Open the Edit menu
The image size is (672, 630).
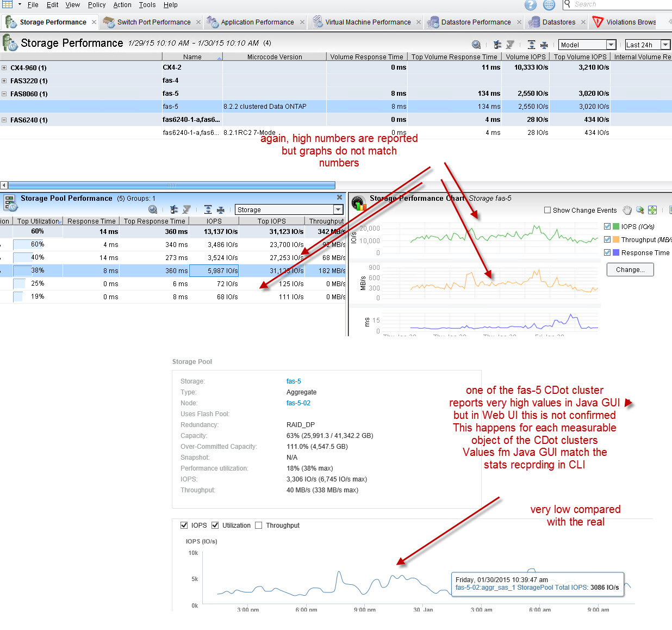[x=53, y=5]
